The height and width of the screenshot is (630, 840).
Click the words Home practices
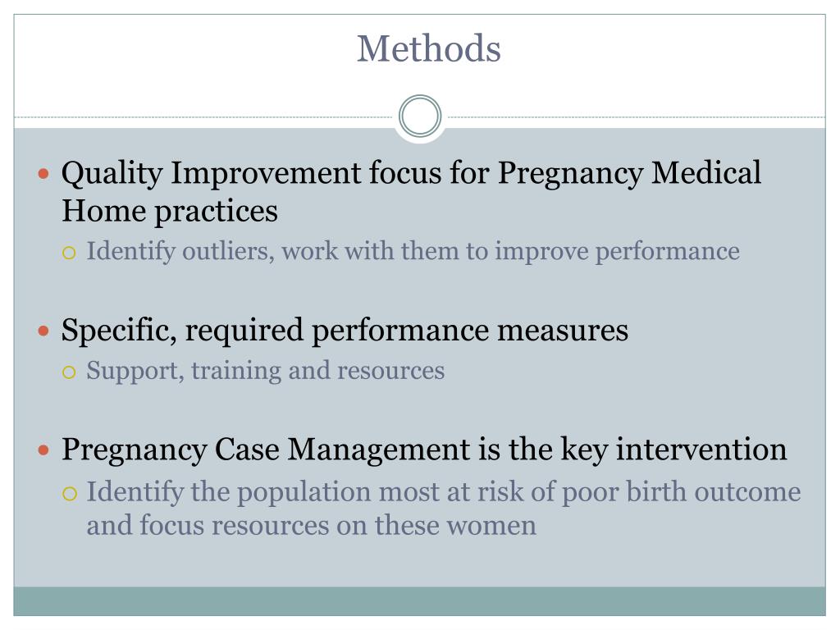tap(170, 211)
